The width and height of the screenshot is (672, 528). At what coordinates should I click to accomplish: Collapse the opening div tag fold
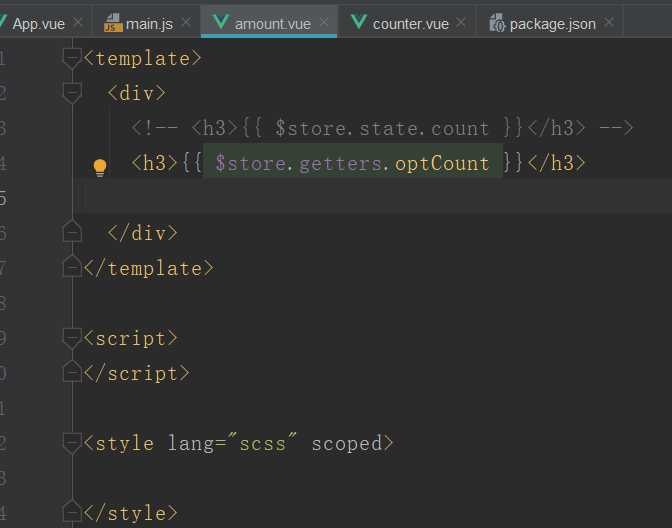(72, 93)
